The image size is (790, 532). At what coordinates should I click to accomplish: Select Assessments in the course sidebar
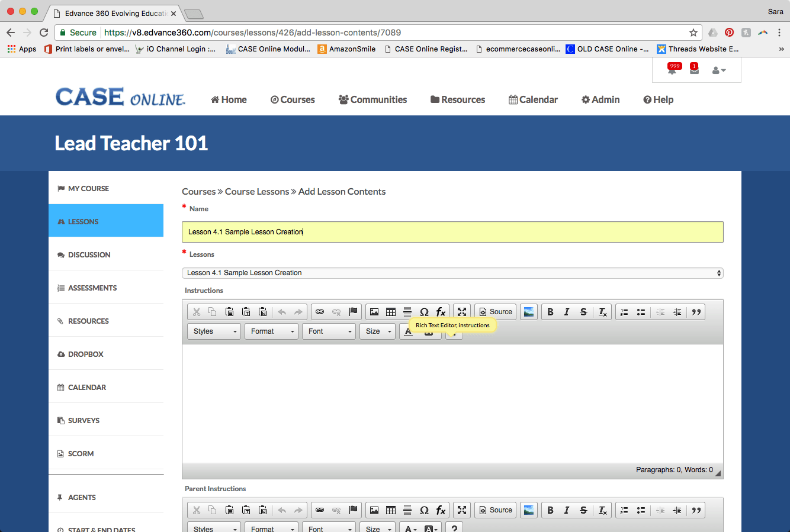(92, 288)
